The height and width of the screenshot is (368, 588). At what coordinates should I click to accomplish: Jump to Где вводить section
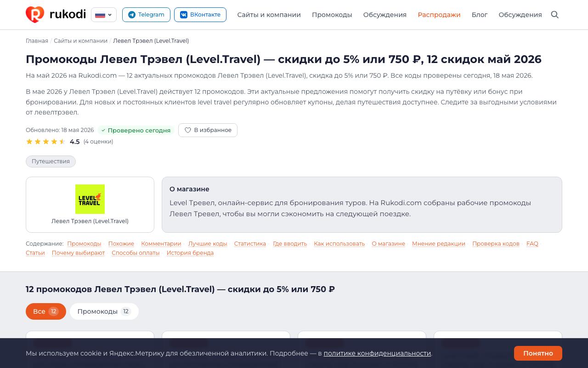pos(290,244)
